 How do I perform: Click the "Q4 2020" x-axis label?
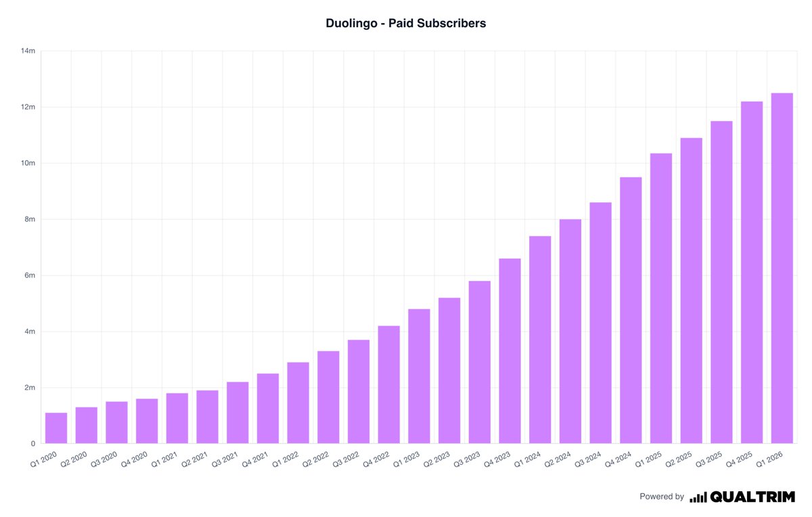(134, 460)
